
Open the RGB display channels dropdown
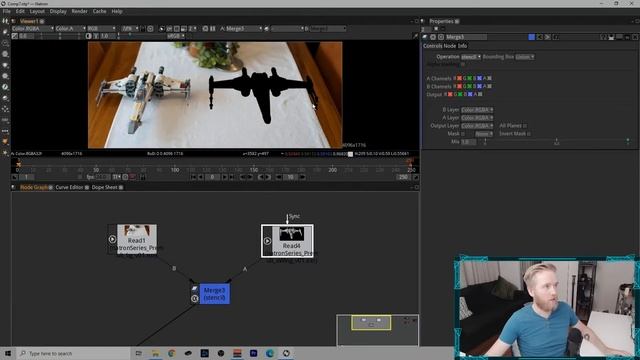click(x=101, y=29)
